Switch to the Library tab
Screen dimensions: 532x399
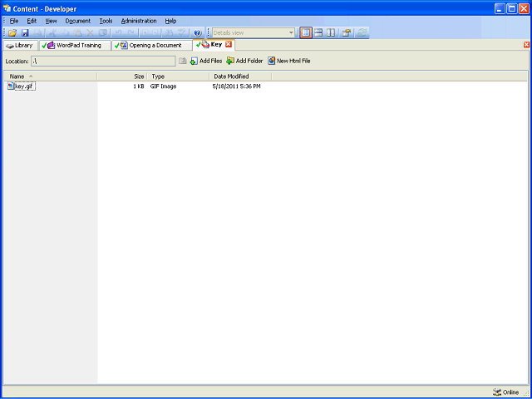(20, 46)
